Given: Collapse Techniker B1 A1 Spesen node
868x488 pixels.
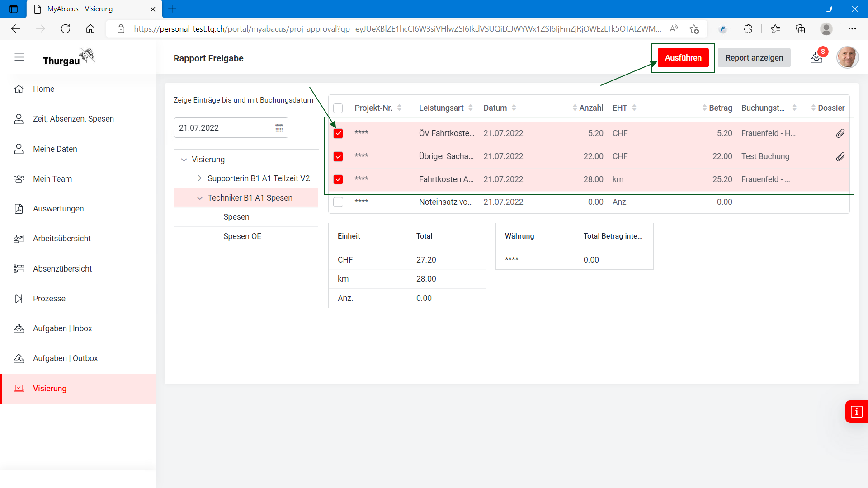Looking at the screenshot, I should click(200, 198).
